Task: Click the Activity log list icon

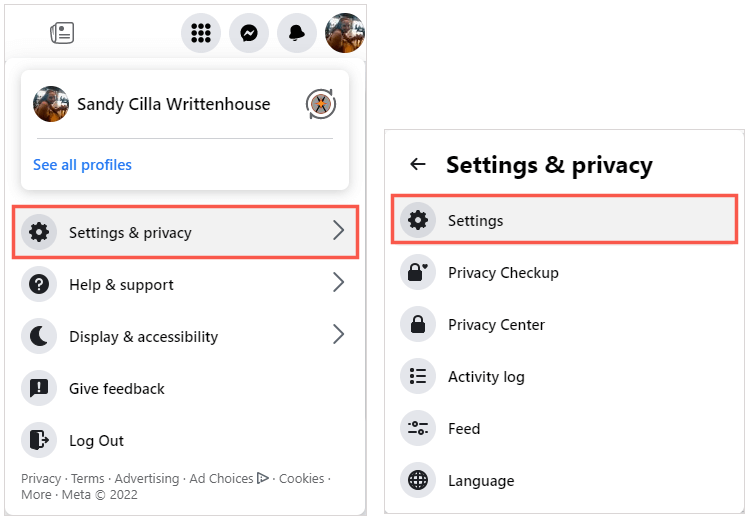Action: coord(418,377)
